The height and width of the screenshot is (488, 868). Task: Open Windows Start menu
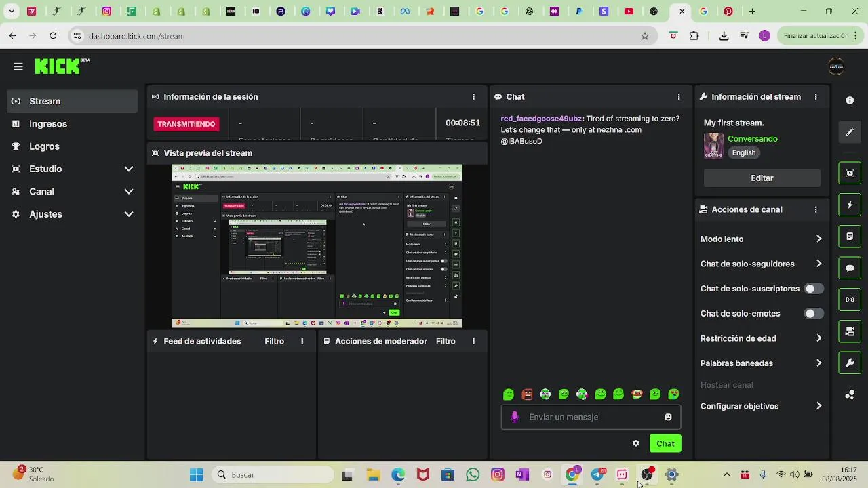click(x=196, y=475)
